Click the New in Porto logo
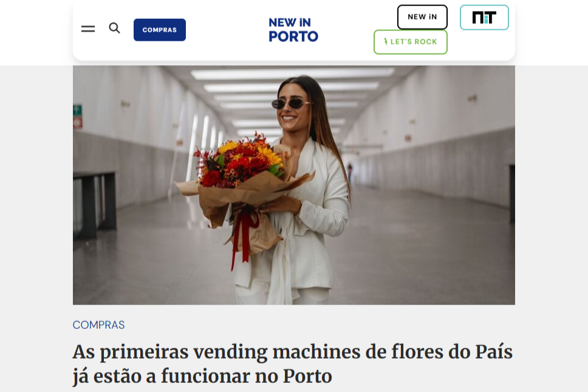 293,30
